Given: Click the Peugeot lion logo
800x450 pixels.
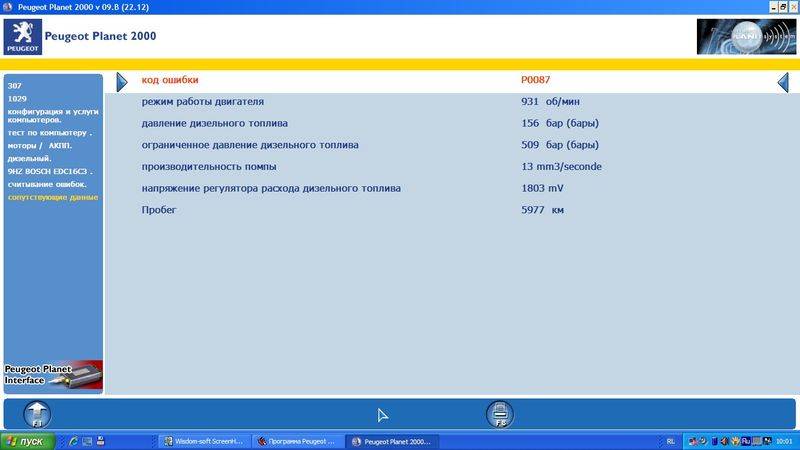Looking at the screenshot, I should [x=21, y=37].
